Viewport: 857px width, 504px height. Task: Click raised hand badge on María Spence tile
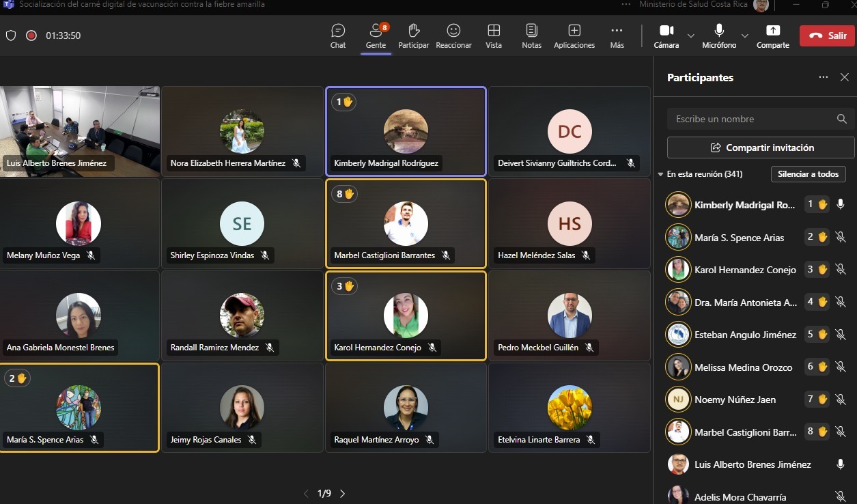click(x=16, y=378)
